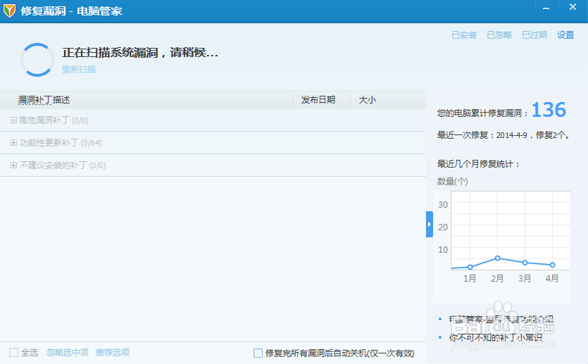Image resolution: width=588 pixels, height=364 pixels.
Task: Open the 已过期 tab
Action: [534, 35]
